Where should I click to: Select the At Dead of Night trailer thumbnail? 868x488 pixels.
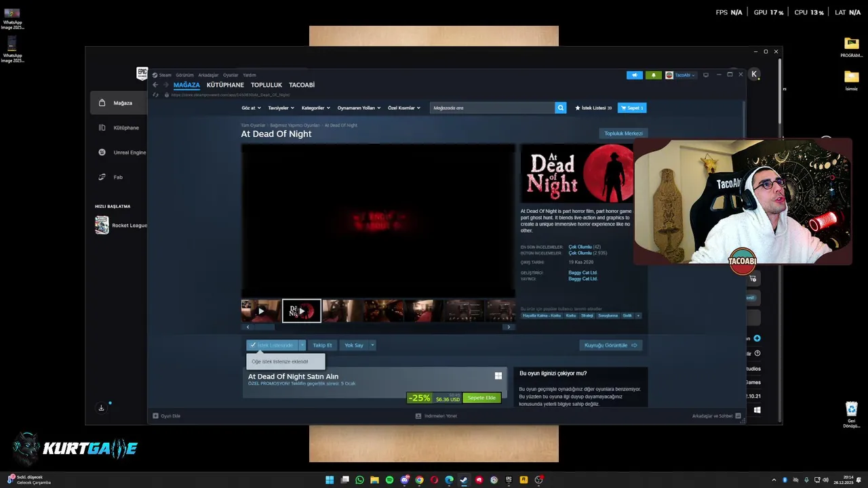coord(302,311)
